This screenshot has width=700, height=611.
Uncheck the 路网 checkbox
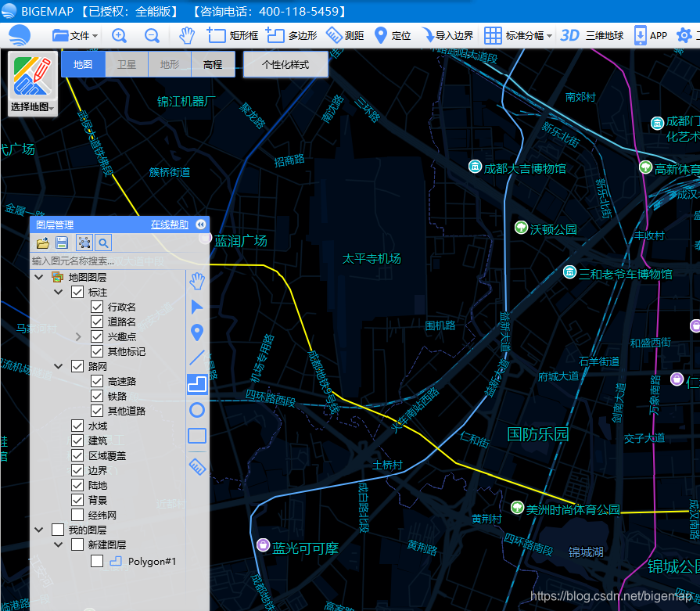tap(77, 366)
